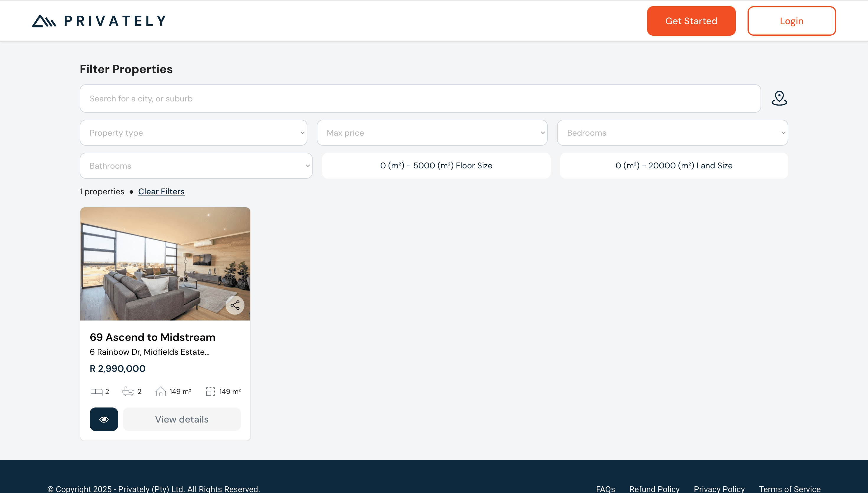Open the Land Size range selector
This screenshot has width=868, height=493.
[674, 166]
